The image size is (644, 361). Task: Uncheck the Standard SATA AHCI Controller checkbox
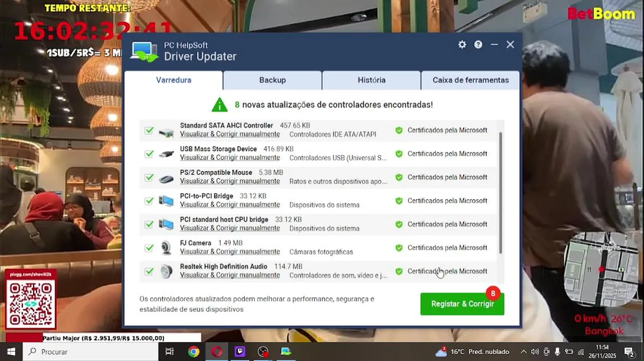[149, 130]
